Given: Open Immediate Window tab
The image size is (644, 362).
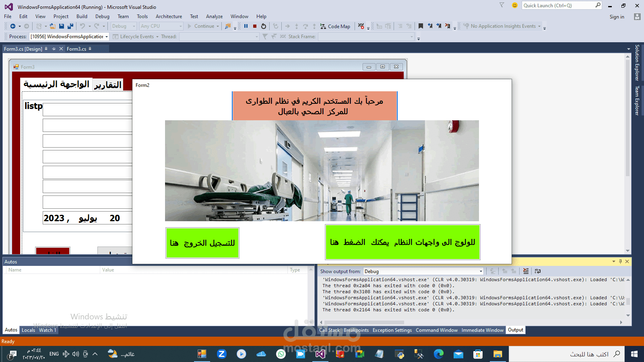Looking at the screenshot, I should click(x=482, y=330).
